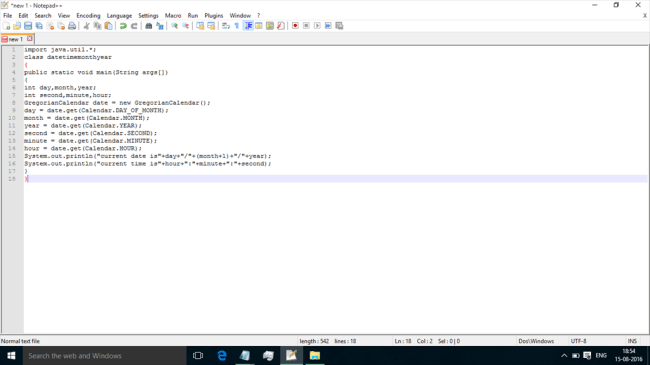Open the Search menu

(43, 15)
